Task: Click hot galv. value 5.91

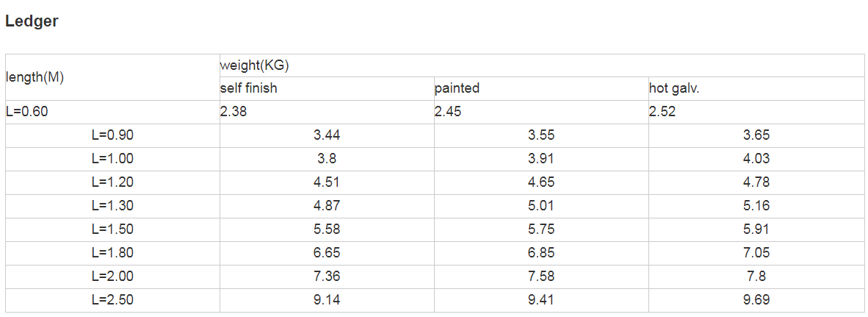Action: [x=756, y=229]
